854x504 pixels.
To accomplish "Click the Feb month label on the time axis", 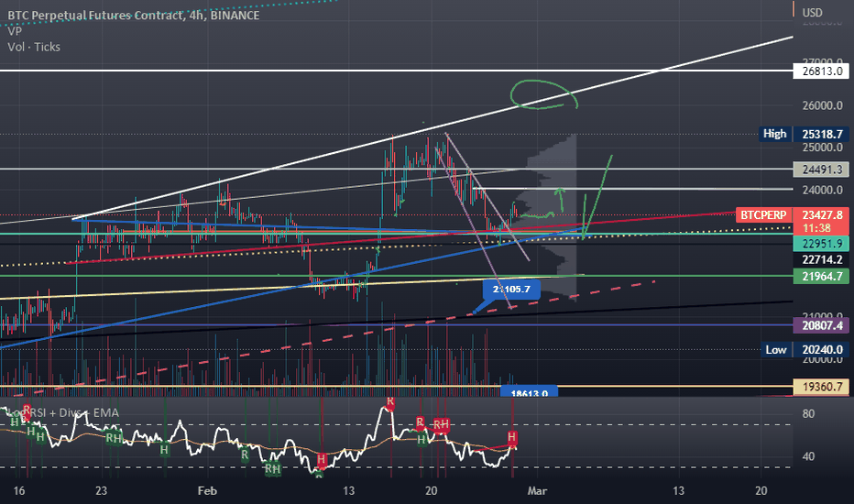I will [x=207, y=491].
